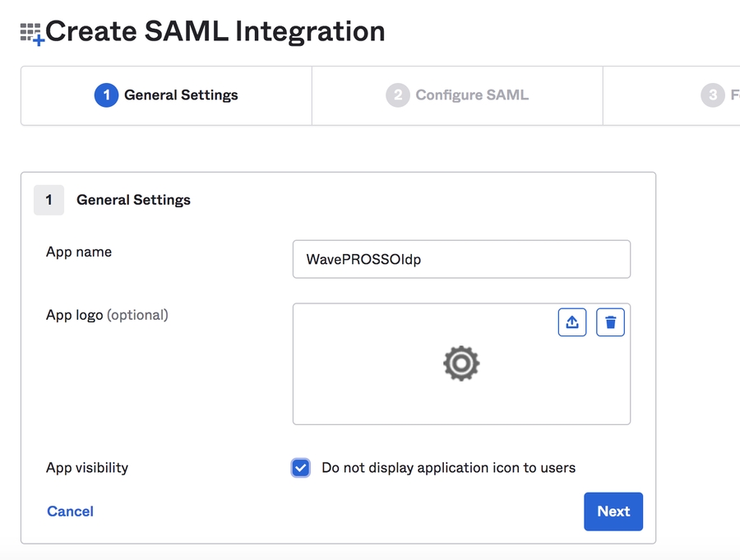Click the gray step 2 circle

(397, 95)
